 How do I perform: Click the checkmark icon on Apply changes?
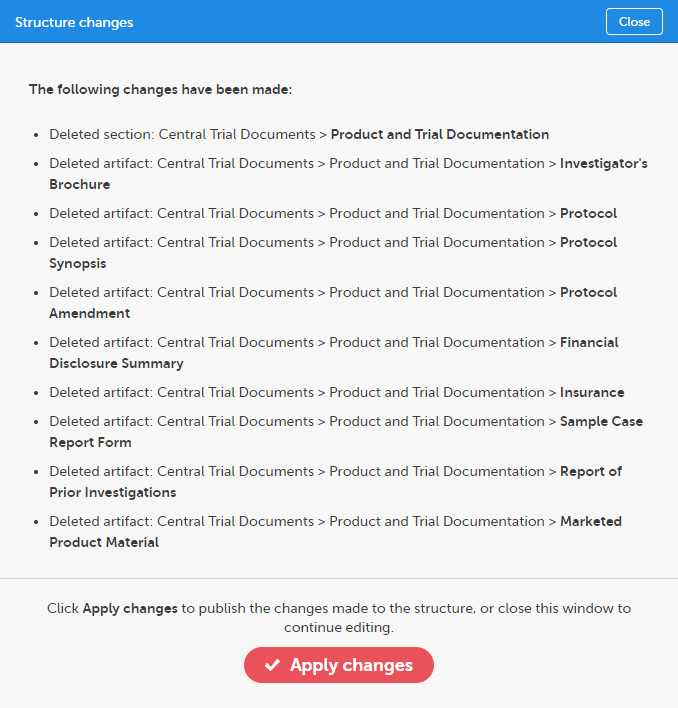point(272,666)
